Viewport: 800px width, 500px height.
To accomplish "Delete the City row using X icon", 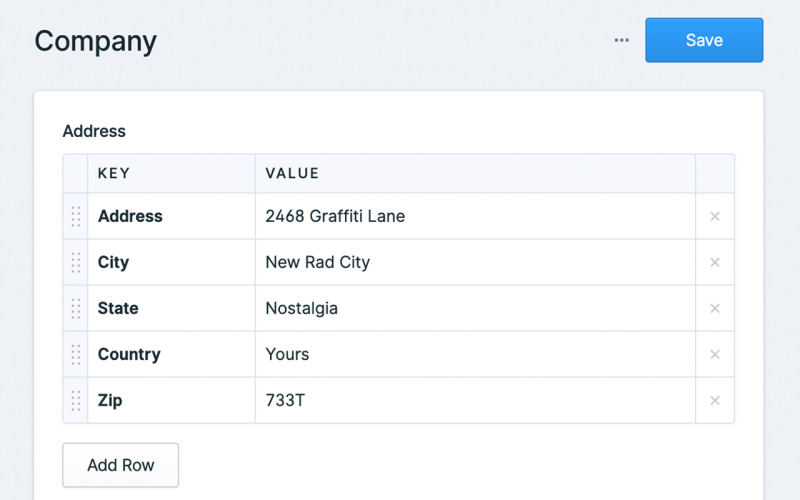I will coord(715,262).
